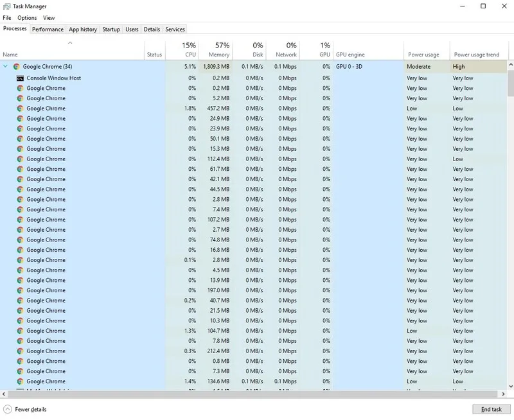
Task: Sort by the Power usage column header
Action: point(427,50)
